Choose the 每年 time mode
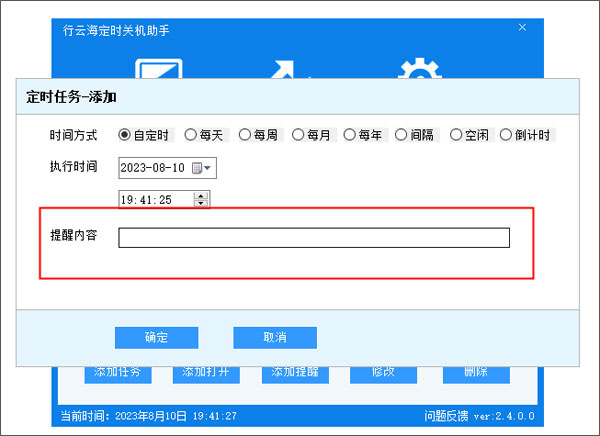The image size is (600, 436). (350, 135)
